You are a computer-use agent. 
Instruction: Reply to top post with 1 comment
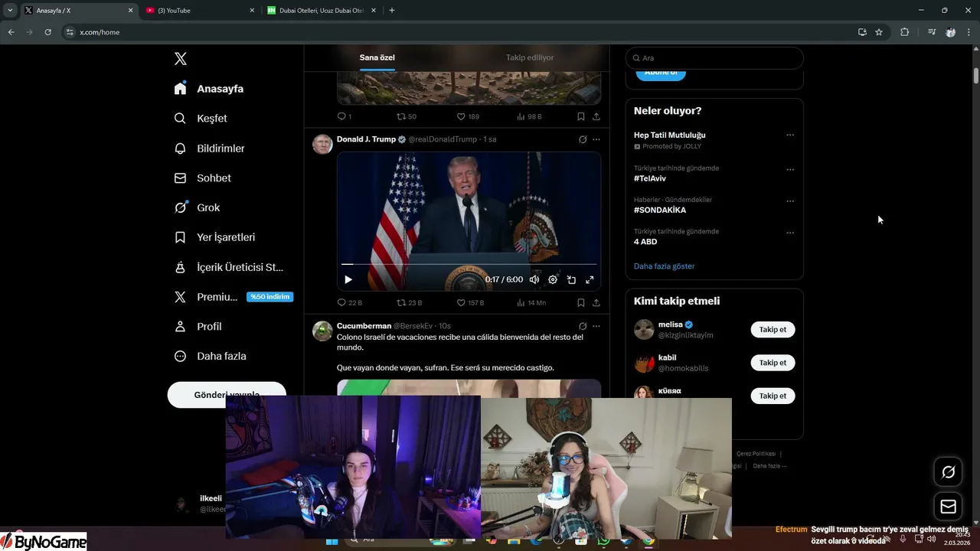click(x=345, y=116)
